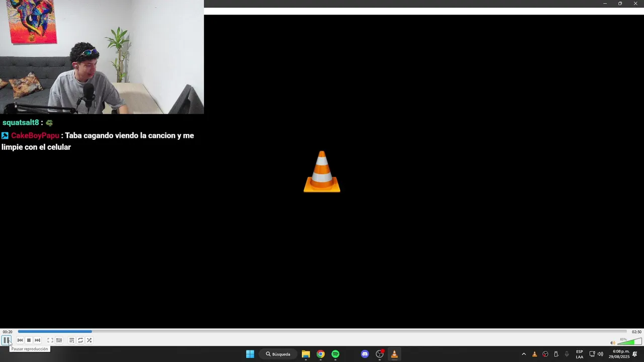Skip to the next track in VLC
644x362 pixels.
tap(37, 340)
